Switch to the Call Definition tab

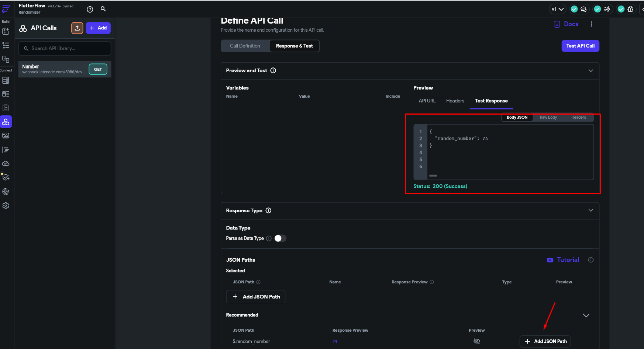(245, 46)
